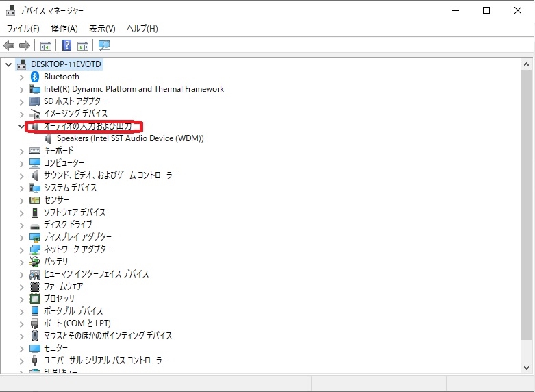Click the センサー category icon
This screenshot has height=392, width=535.
pos(35,199)
